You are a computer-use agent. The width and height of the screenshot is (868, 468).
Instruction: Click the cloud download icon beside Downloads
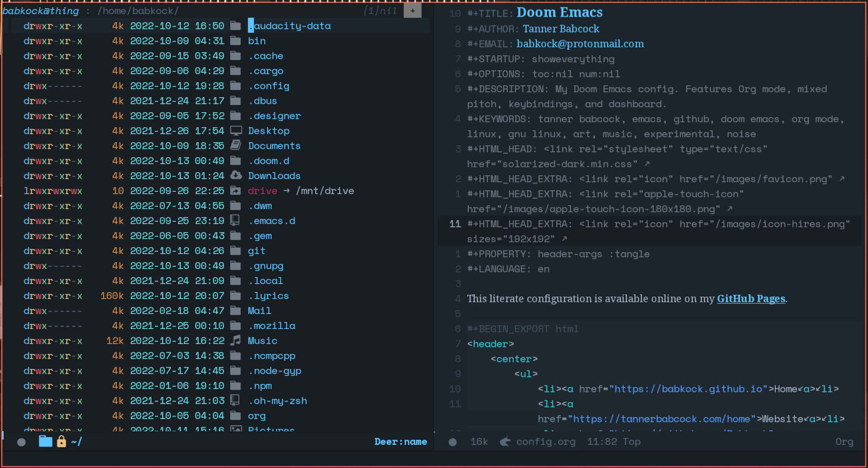click(236, 176)
